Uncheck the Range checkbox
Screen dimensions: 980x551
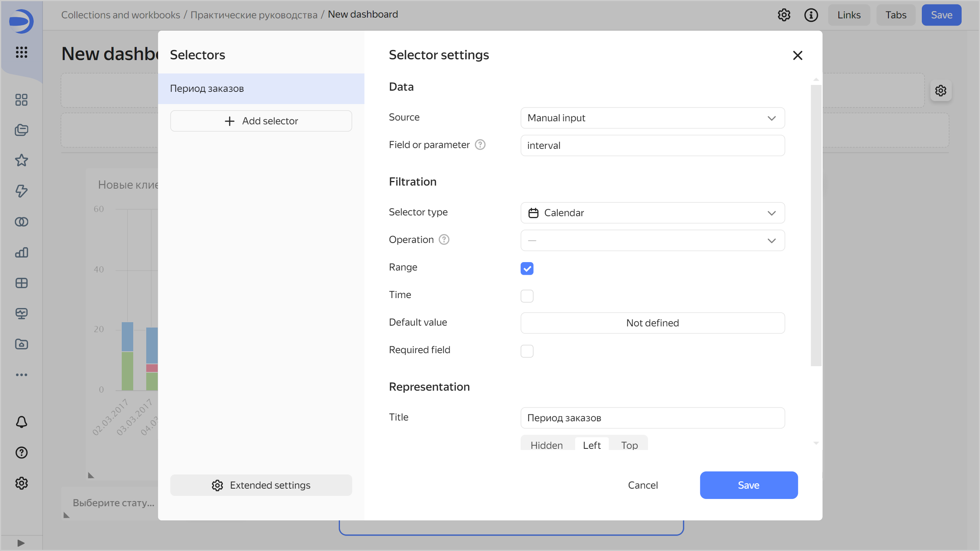coord(527,268)
